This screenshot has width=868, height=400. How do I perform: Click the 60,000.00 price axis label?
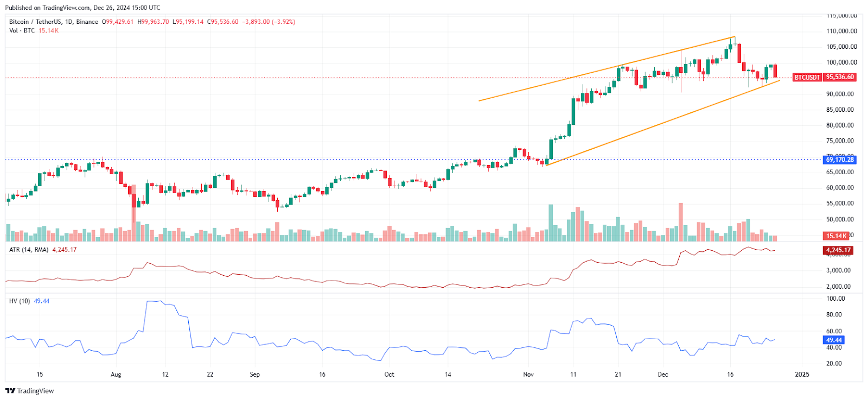click(840, 188)
